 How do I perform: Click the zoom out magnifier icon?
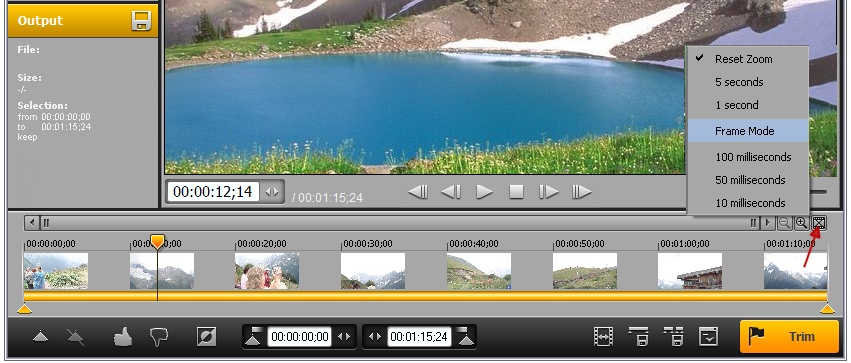[784, 222]
